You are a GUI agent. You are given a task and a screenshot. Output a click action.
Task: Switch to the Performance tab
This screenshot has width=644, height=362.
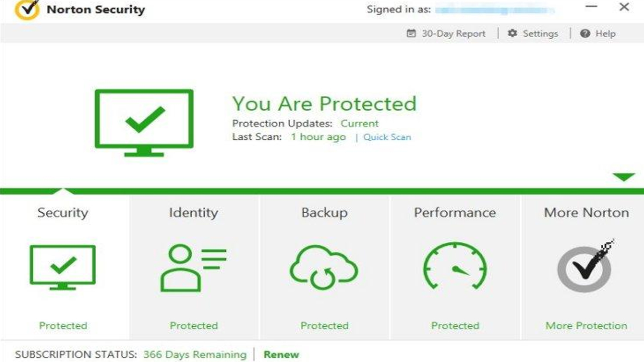tap(455, 213)
